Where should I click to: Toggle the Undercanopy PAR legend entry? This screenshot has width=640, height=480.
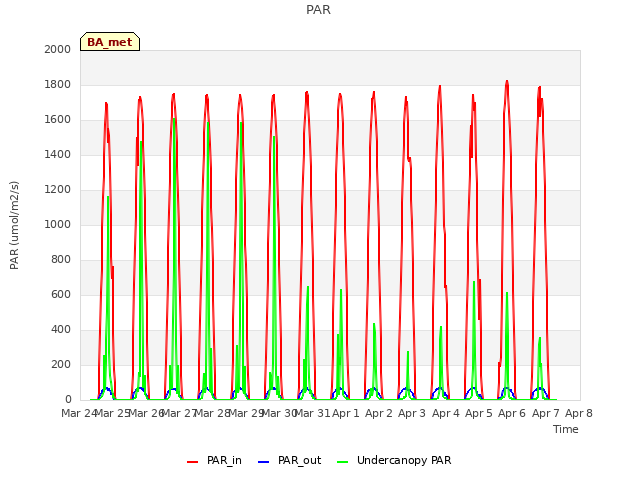click(x=394, y=460)
